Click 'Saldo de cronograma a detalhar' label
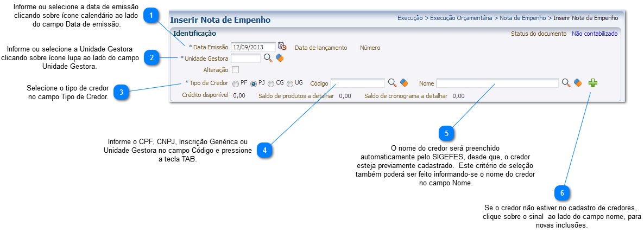This screenshot has width=644, height=233. click(x=406, y=96)
